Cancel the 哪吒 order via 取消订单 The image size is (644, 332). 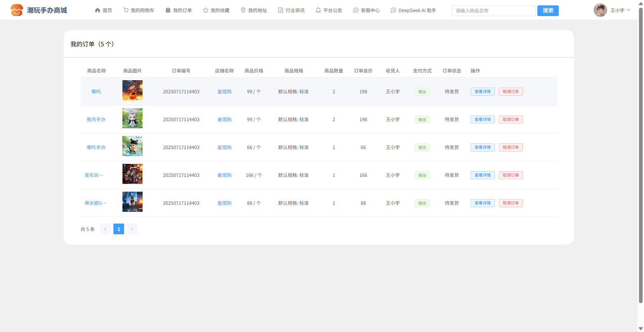point(511,92)
